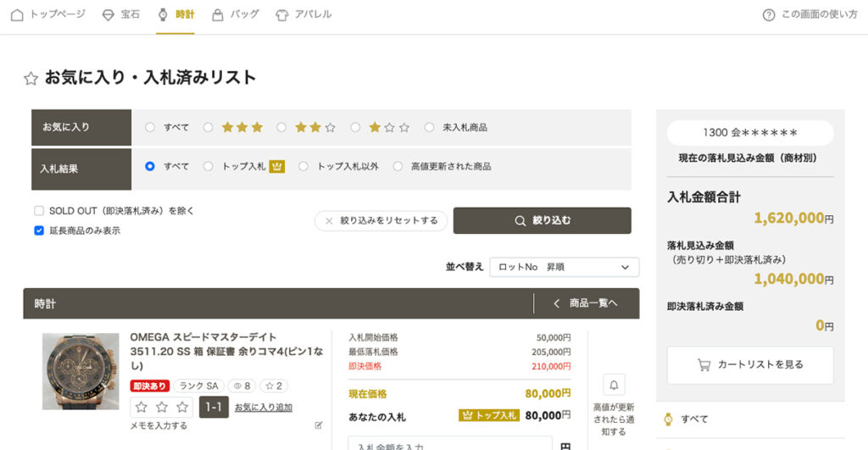The width and height of the screenshot is (868, 450).
Task: Click the watch icon beside すべて in sidebar
Action: coord(668,419)
